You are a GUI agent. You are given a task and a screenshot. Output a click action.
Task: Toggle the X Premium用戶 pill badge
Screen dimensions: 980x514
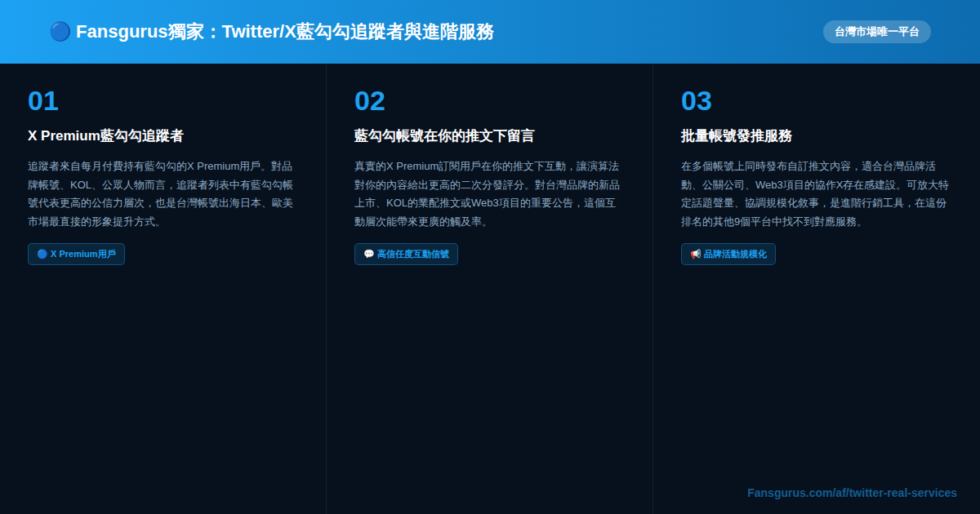pos(76,254)
